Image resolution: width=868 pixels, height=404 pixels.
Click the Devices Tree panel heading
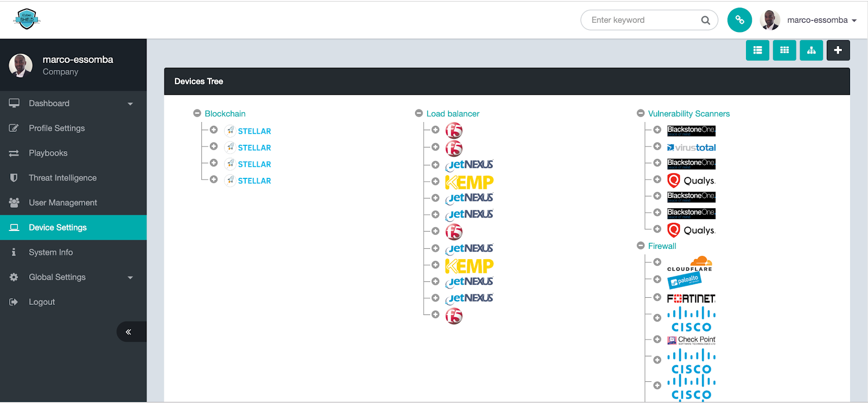[199, 81]
